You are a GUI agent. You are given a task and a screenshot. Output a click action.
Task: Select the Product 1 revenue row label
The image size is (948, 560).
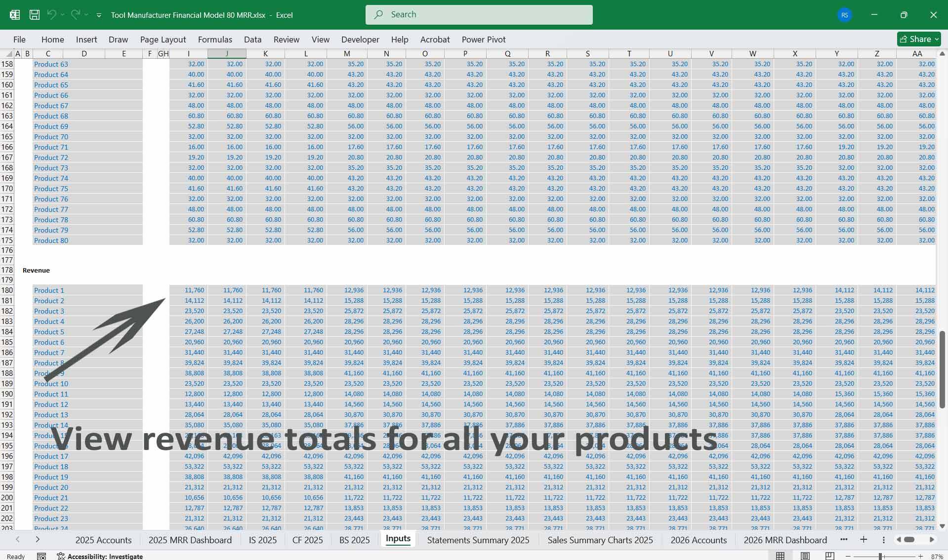click(48, 290)
